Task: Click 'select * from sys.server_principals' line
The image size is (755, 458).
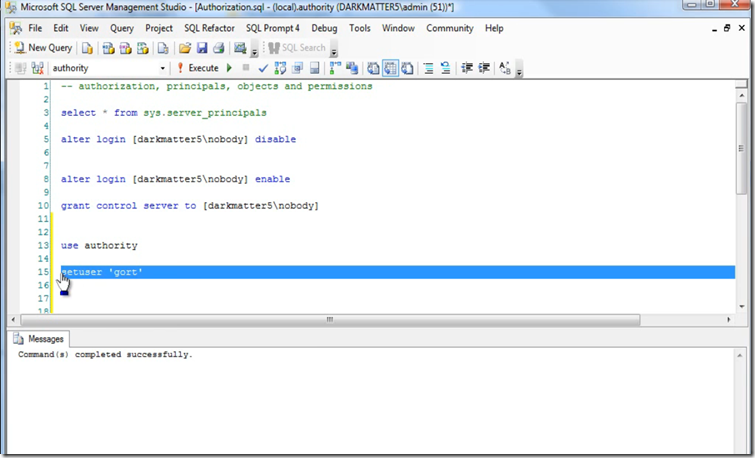Action: tap(164, 113)
